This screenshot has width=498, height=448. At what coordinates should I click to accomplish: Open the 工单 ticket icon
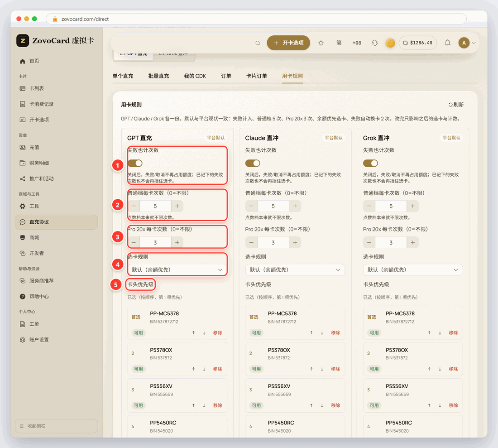click(x=23, y=324)
